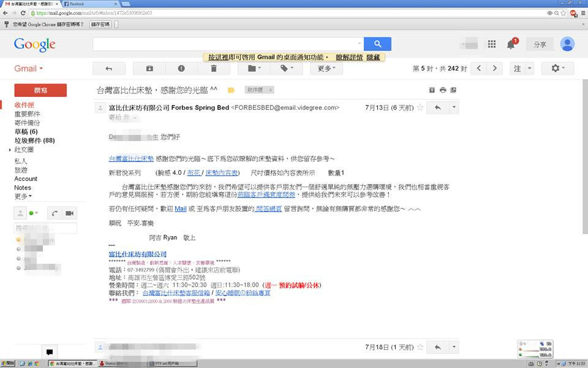588x368 pixels.
Task: Open chat status green dot dropdown
Action: click(x=33, y=213)
